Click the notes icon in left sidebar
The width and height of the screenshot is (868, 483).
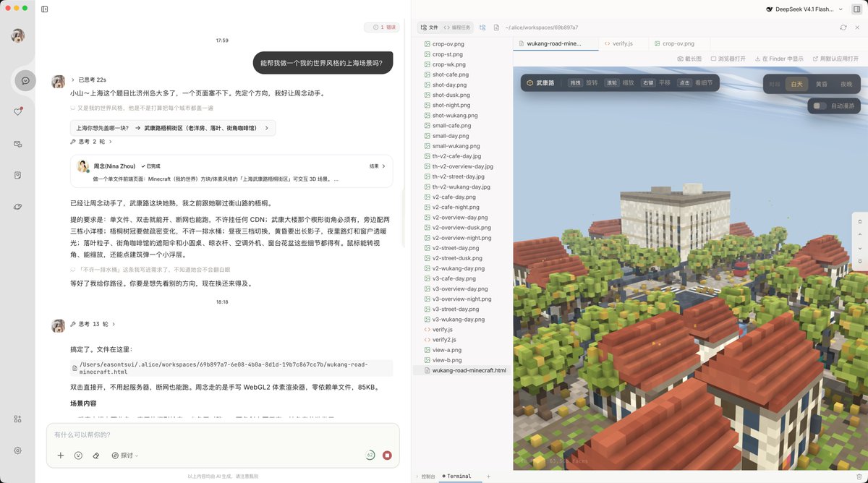click(18, 175)
